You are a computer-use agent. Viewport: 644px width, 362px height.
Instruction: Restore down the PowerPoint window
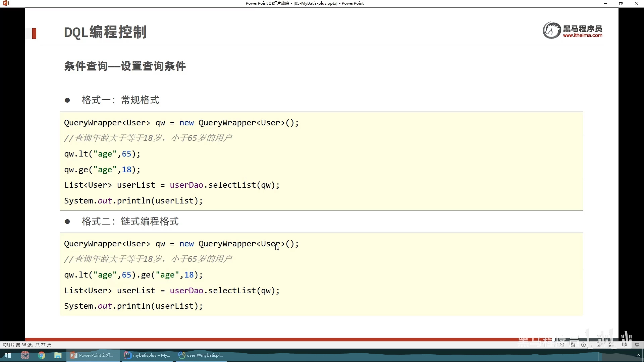621,3
